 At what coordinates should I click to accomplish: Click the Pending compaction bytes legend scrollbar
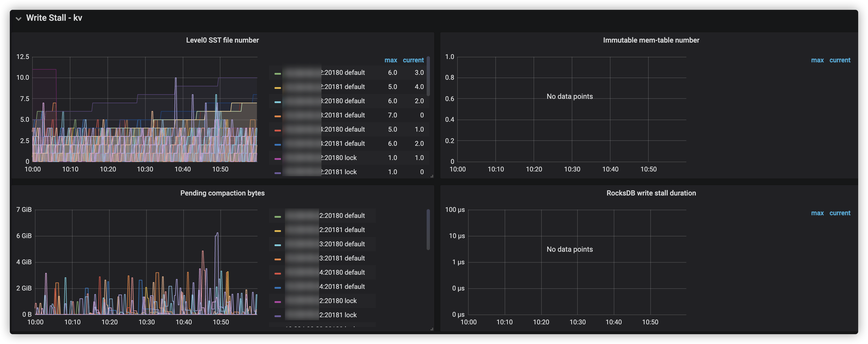[428, 230]
